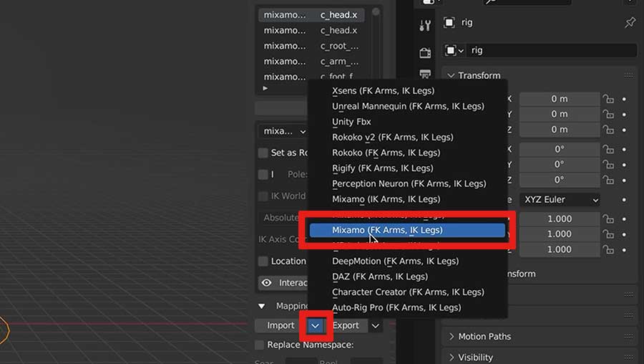Image resolution: width=644 pixels, height=364 pixels.
Task: Open the Import presets dropdown arrow
Action: tap(315, 326)
